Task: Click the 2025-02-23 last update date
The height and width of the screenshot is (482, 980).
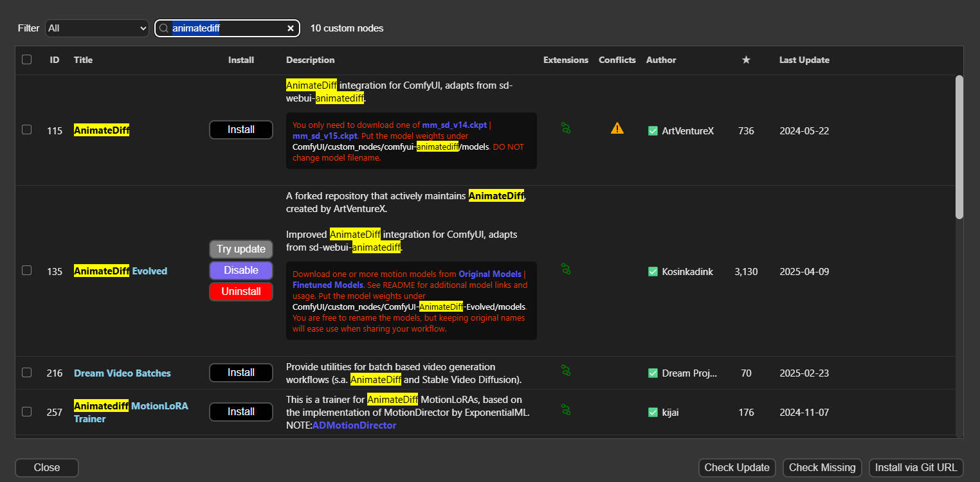Action: [804, 373]
